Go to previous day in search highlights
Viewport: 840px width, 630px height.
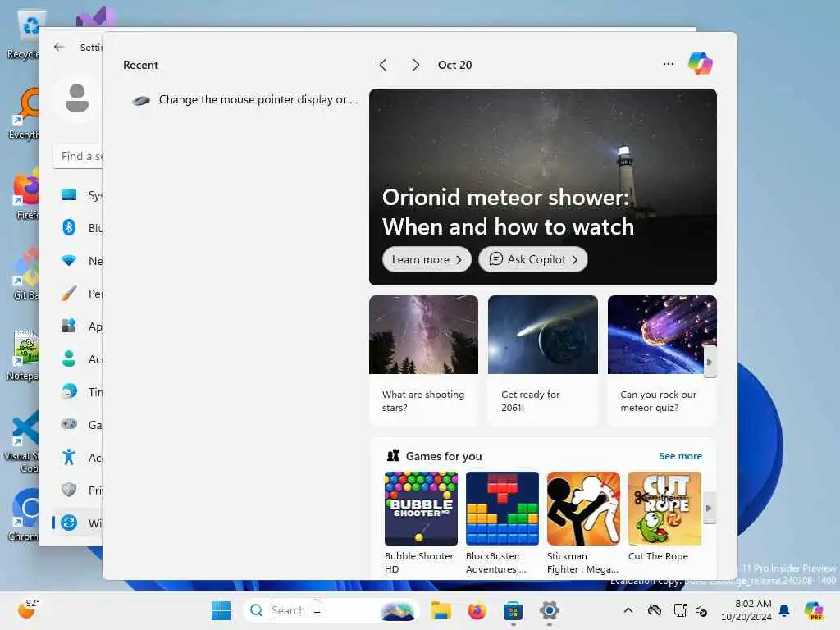point(383,65)
